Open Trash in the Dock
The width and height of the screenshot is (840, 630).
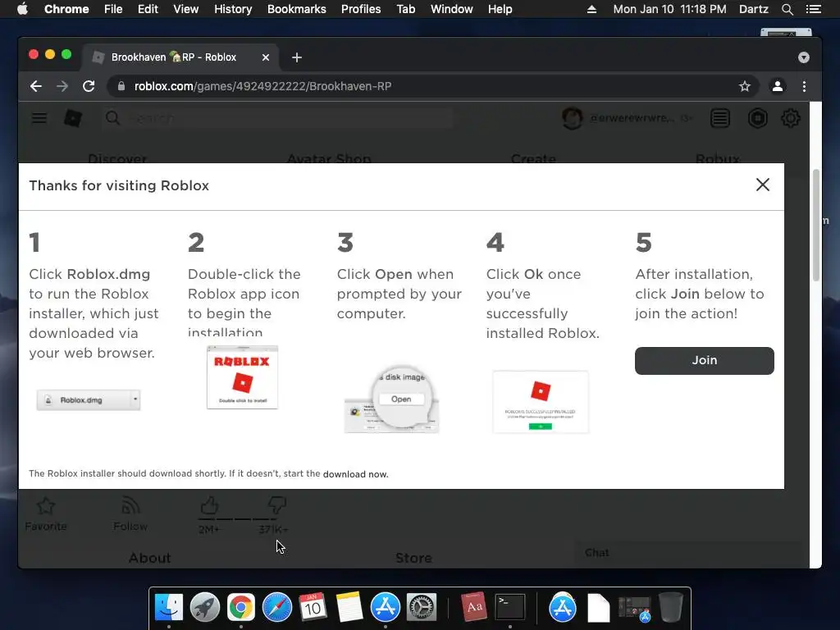(x=670, y=608)
